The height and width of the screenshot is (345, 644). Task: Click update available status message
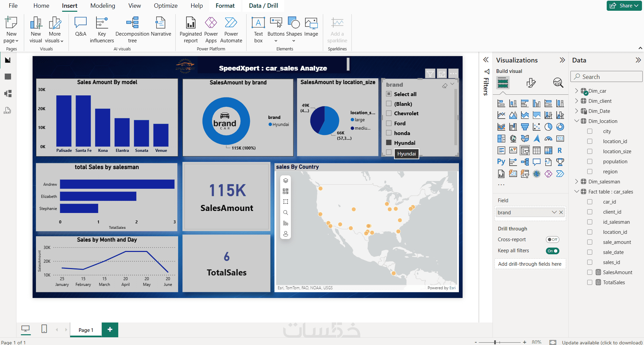pyautogui.click(x=602, y=342)
